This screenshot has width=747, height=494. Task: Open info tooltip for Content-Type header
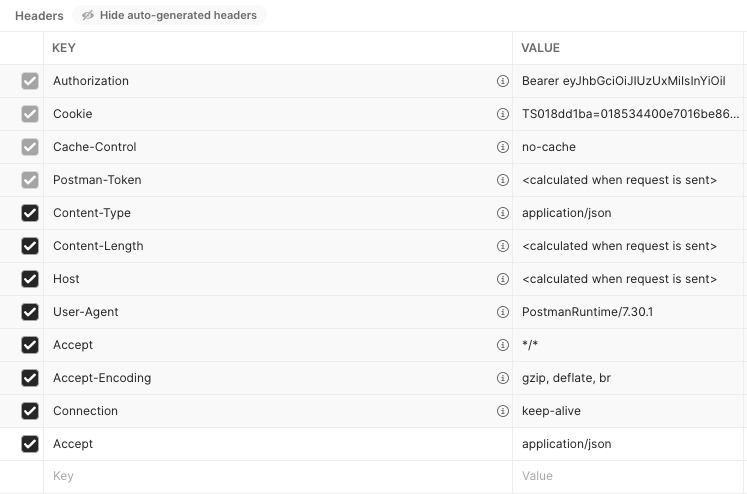point(503,213)
